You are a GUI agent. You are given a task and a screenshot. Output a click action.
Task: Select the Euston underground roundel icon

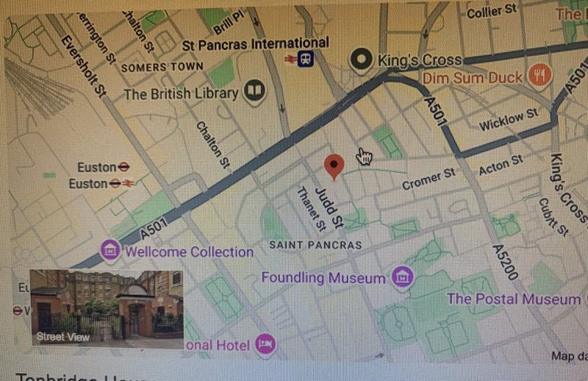click(123, 167)
